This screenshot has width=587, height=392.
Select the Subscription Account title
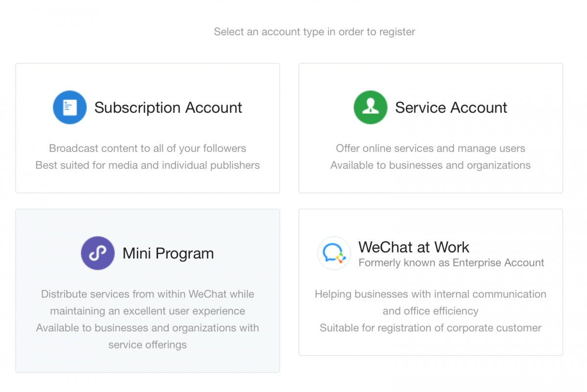pos(168,108)
